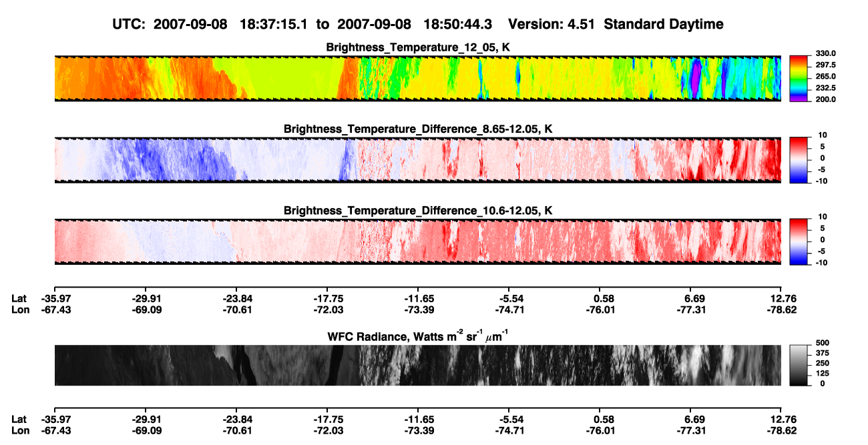
Task: Click Lon -67.43 under the 10.6-12.05 panel
Action: [55, 310]
